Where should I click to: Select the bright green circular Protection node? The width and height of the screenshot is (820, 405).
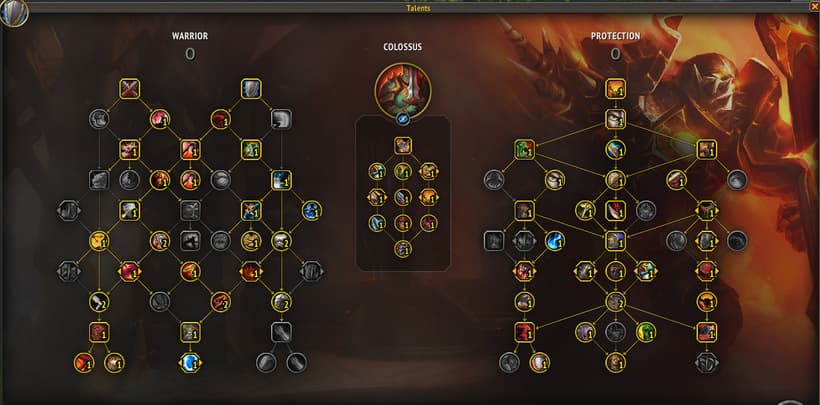[646, 332]
